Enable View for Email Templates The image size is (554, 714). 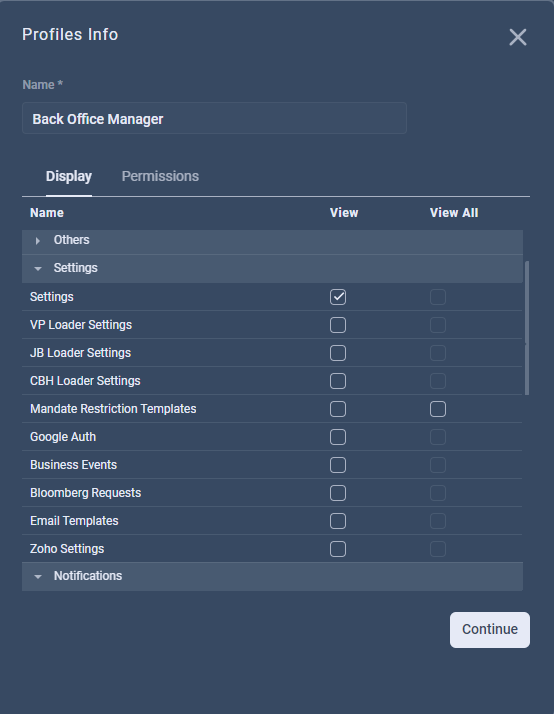tap(338, 521)
